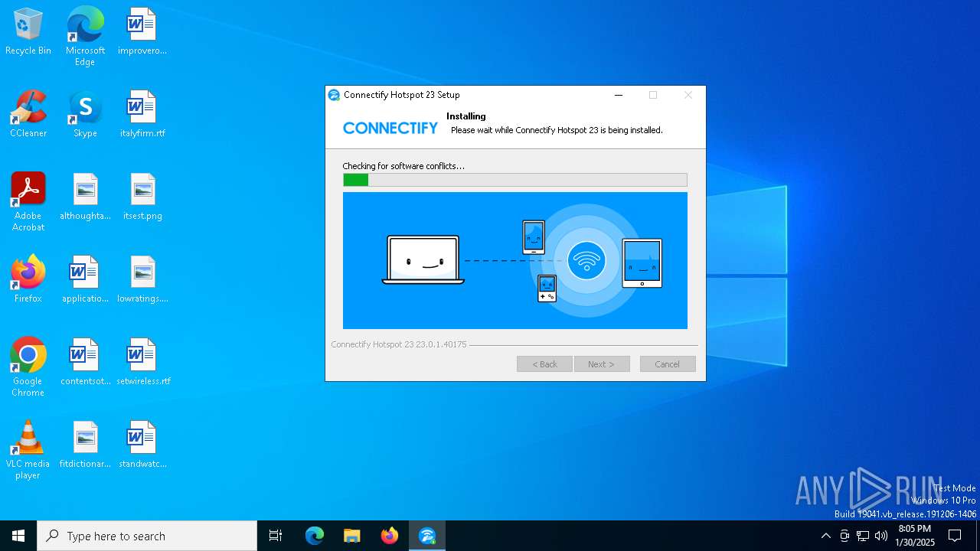Click the Connectify icon in the installer title bar
The width and height of the screenshot is (980, 551).
click(x=334, y=95)
